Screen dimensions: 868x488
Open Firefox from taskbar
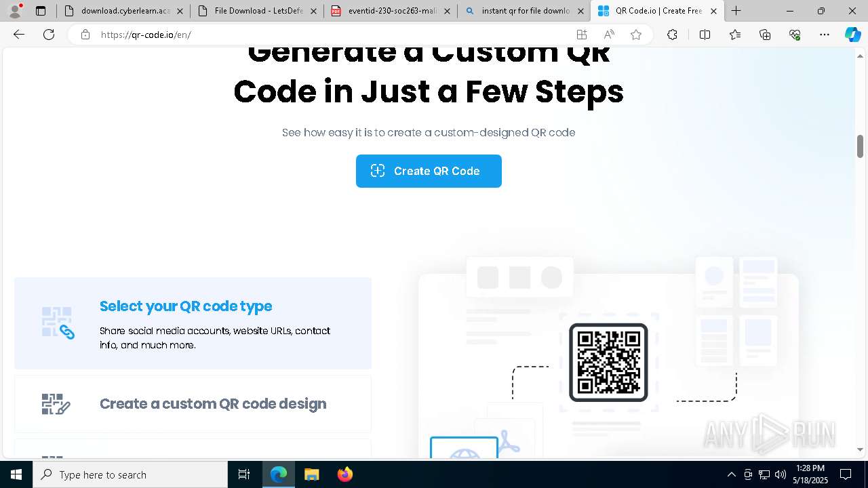pos(344,474)
